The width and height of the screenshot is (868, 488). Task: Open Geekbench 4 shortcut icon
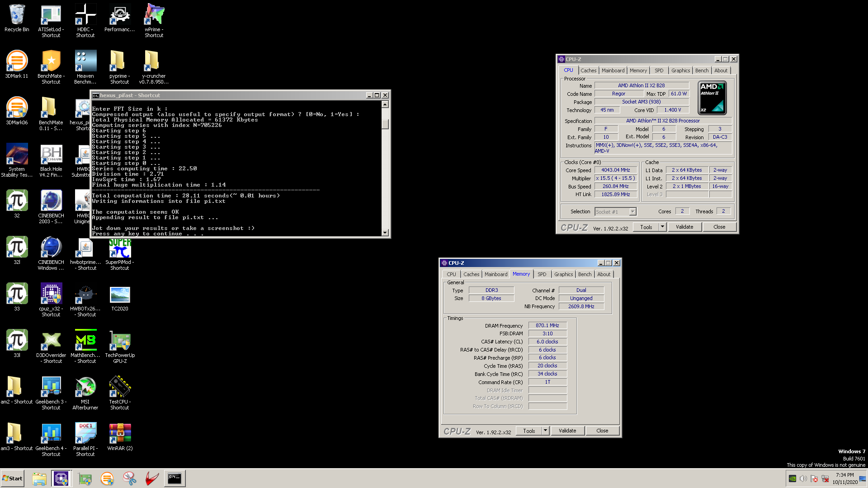(x=51, y=439)
